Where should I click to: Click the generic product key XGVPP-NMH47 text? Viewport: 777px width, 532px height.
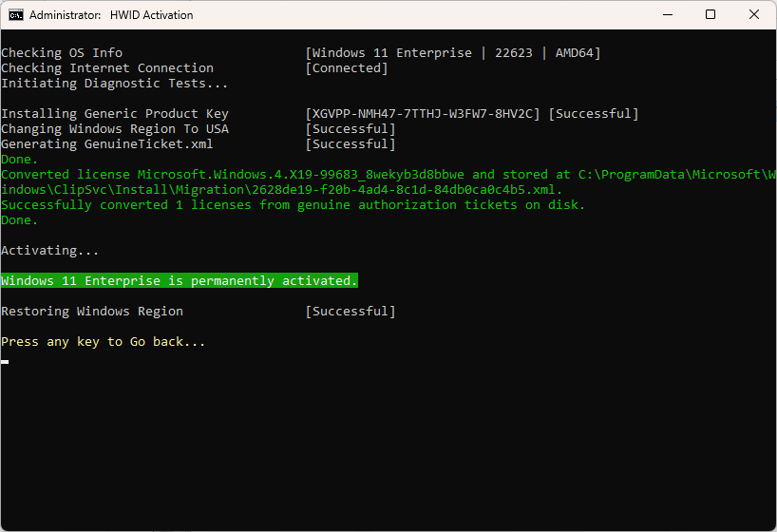(x=423, y=114)
